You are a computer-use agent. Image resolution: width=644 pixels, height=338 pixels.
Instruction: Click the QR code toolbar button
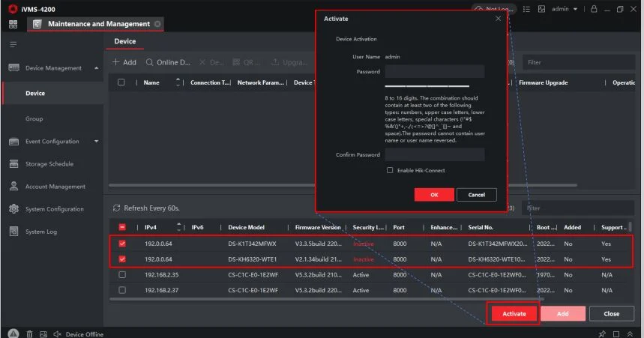(246, 62)
